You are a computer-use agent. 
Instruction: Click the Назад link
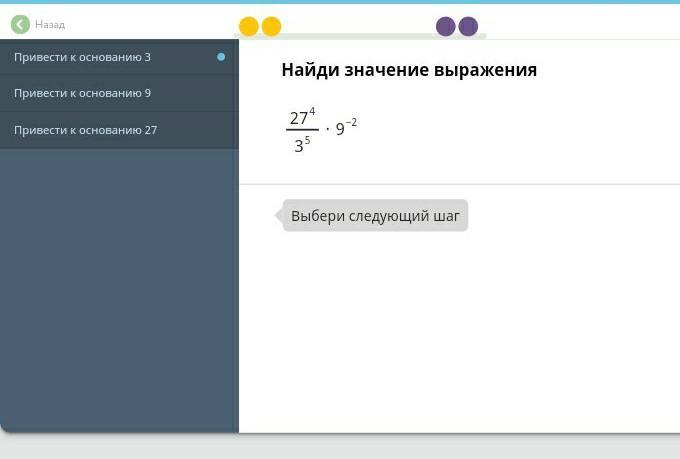(50, 25)
